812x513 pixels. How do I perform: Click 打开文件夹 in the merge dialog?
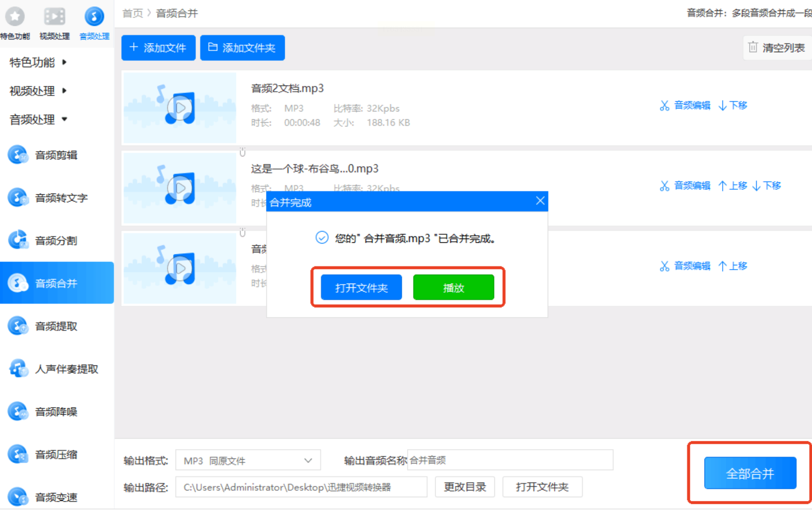coord(361,288)
